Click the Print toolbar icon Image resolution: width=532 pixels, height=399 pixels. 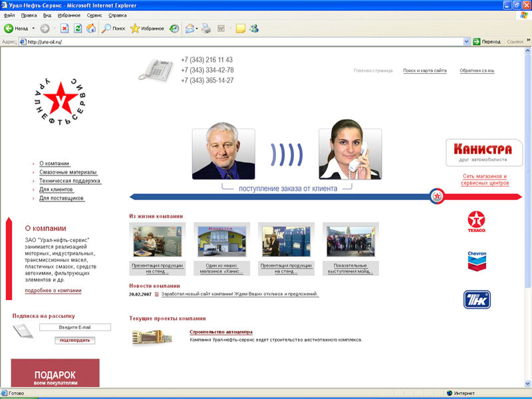[206, 29]
